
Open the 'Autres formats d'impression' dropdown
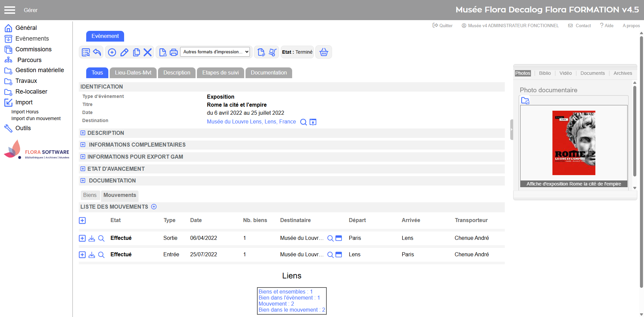point(216,52)
